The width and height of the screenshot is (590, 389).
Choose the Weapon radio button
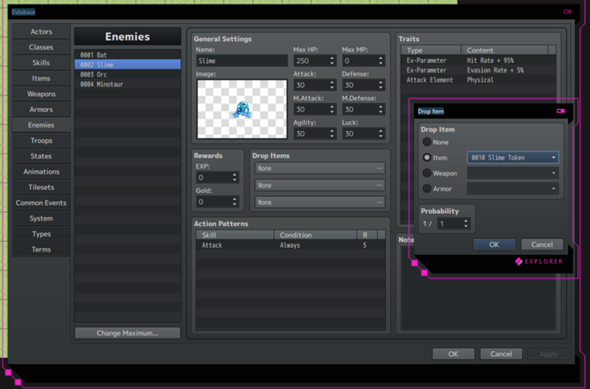point(427,173)
